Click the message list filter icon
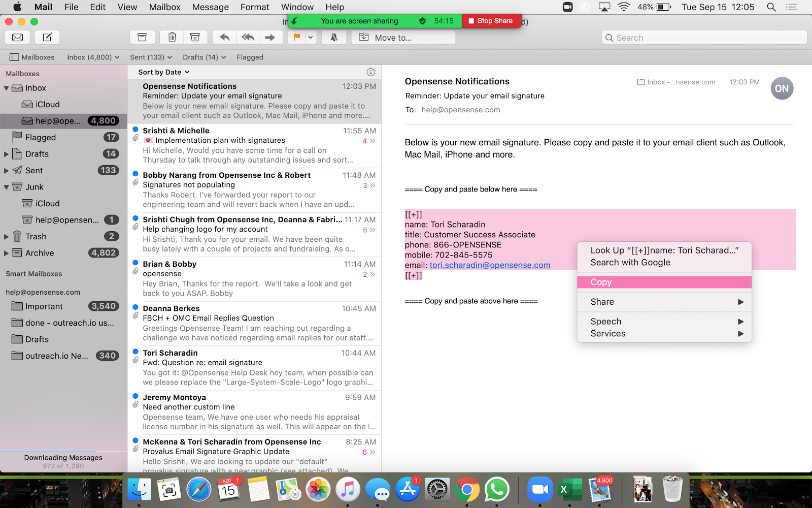The image size is (812, 508). 371,72
